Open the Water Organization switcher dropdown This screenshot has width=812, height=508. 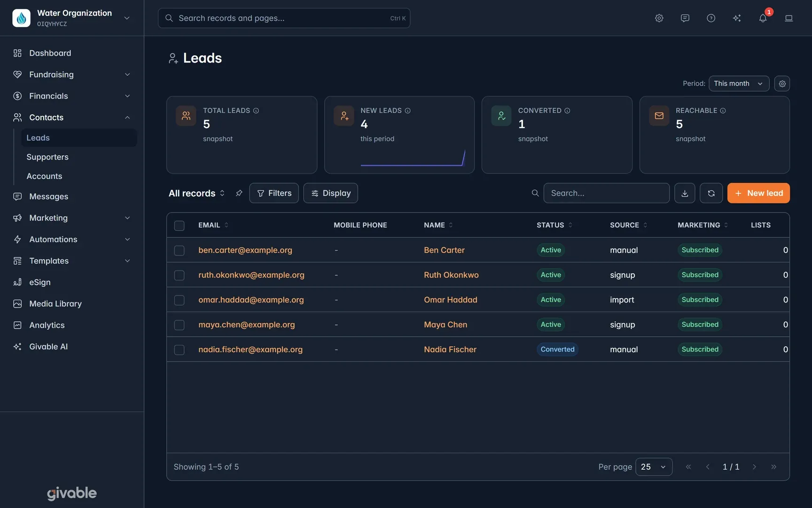71,18
